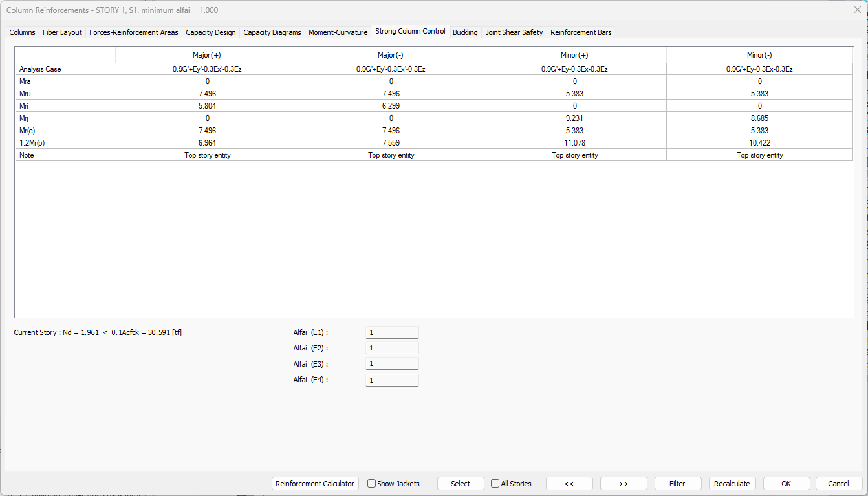Open the Reinforcement Calculator
This screenshot has width=868, height=496.
[x=315, y=484]
